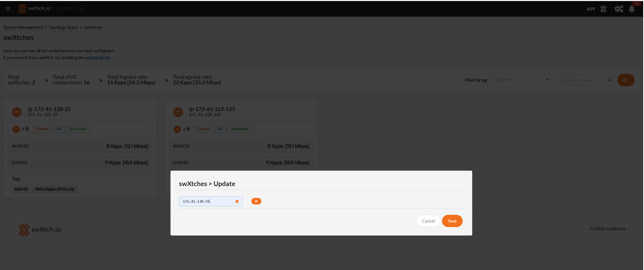View notifications bell with 16 badge

click(x=632, y=9)
